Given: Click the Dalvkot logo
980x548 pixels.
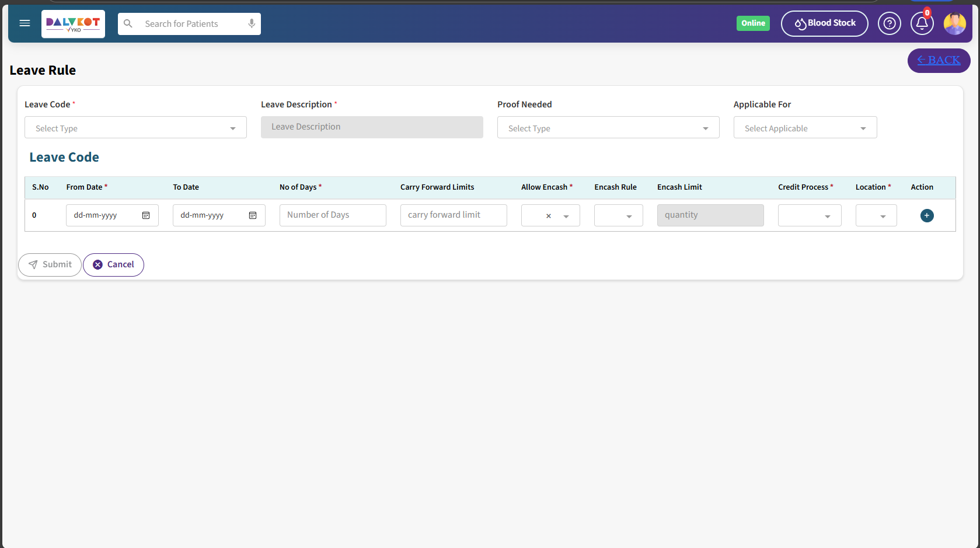Looking at the screenshot, I should [x=73, y=24].
